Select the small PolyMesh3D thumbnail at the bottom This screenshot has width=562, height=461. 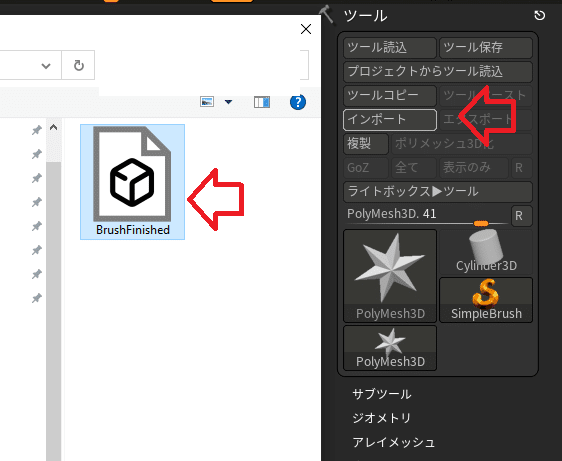coord(390,348)
